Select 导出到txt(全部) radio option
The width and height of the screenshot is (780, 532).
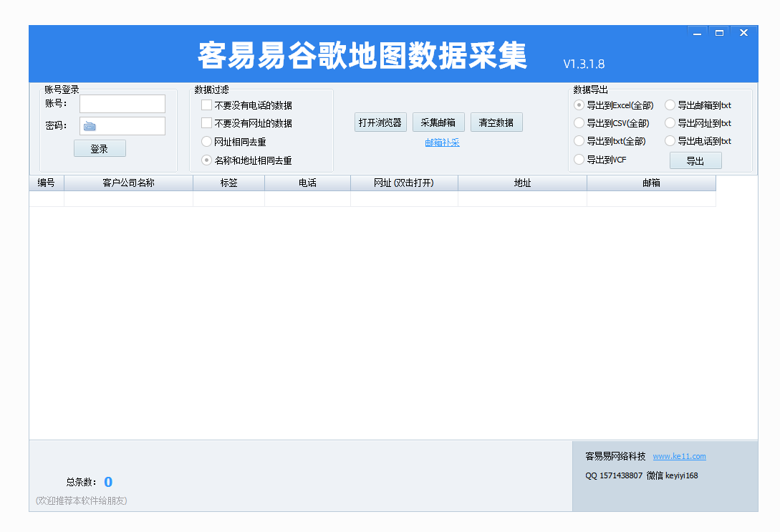[x=579, y=141]
